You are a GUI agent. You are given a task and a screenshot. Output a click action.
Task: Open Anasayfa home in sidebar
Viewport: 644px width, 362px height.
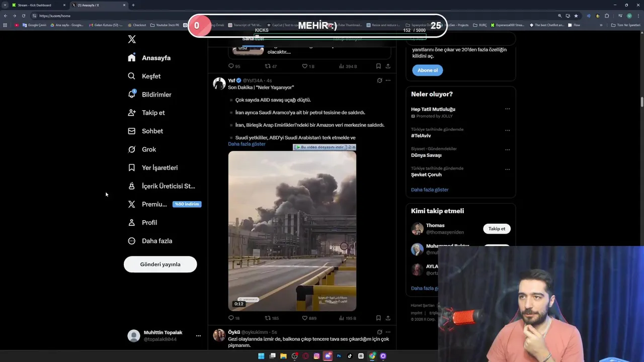point(149,58)
